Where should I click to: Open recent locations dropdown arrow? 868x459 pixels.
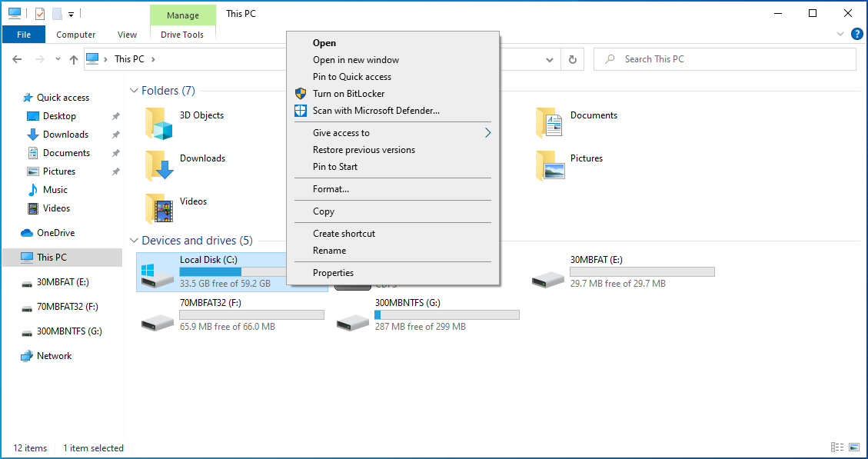pyautogui.click(x=58, y=59)
